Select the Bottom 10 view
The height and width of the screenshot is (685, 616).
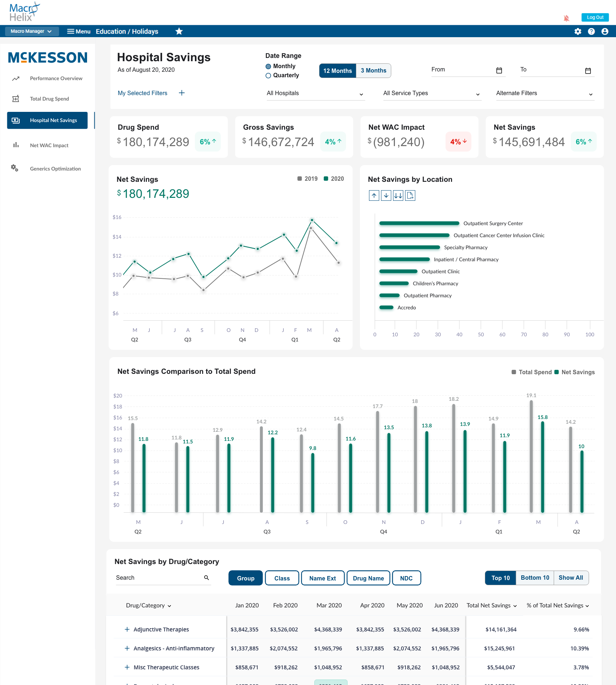tap(535, 578)
